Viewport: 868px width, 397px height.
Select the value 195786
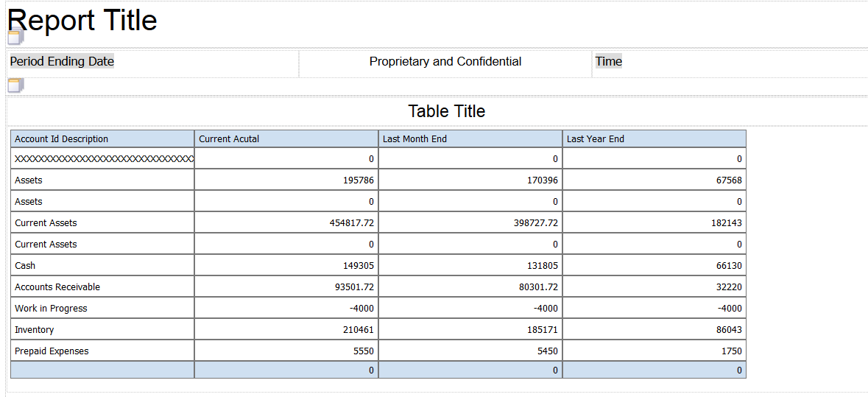(358, 180)
